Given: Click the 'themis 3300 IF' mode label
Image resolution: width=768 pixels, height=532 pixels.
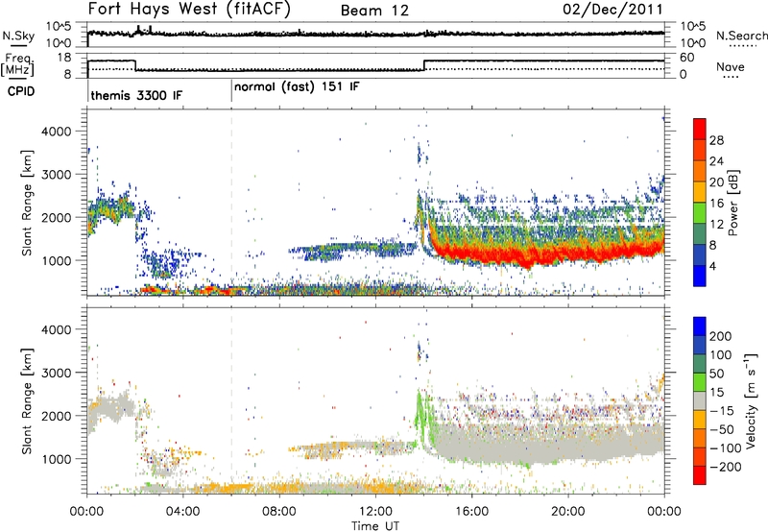Looking at the screenshot, I should 136,95.
